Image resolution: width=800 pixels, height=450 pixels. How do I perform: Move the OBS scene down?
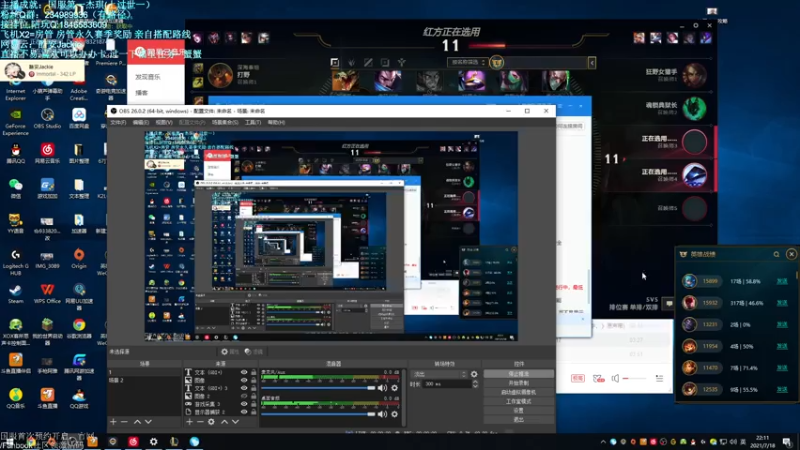(x=148, y=422)
